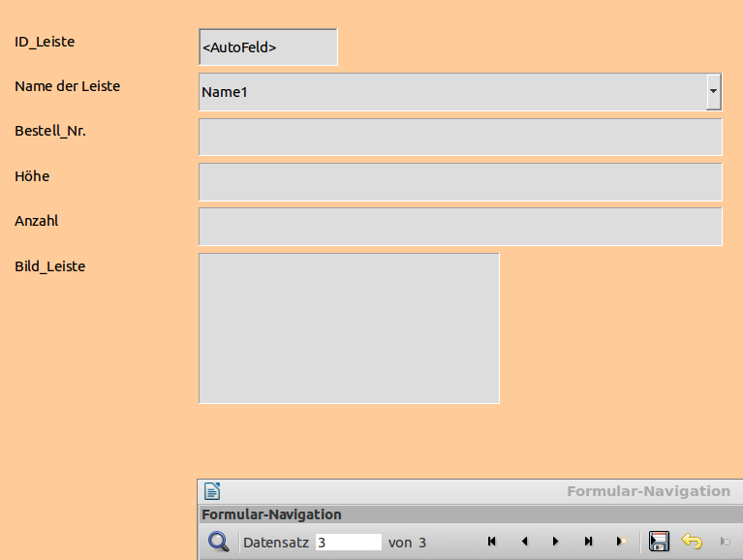Open the Name der Leiste dropdown arrow
Image resolution: width=743 pixels, height=560 pixels.
(713, 91)
